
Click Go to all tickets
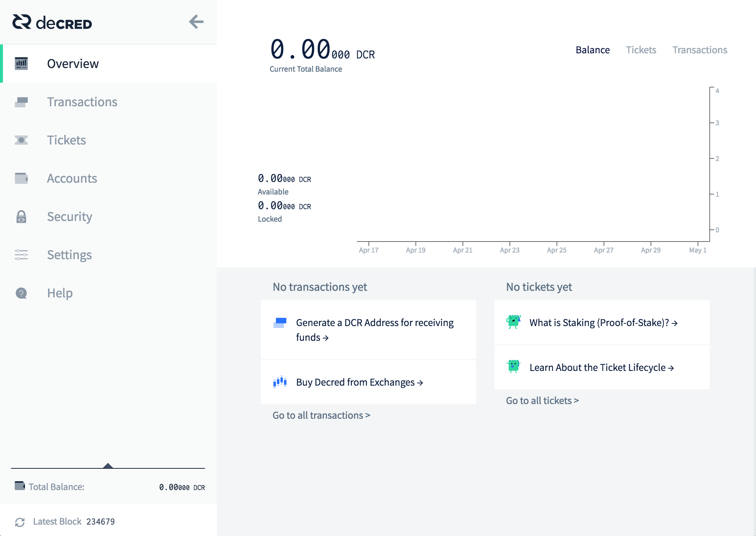point(543,400)
